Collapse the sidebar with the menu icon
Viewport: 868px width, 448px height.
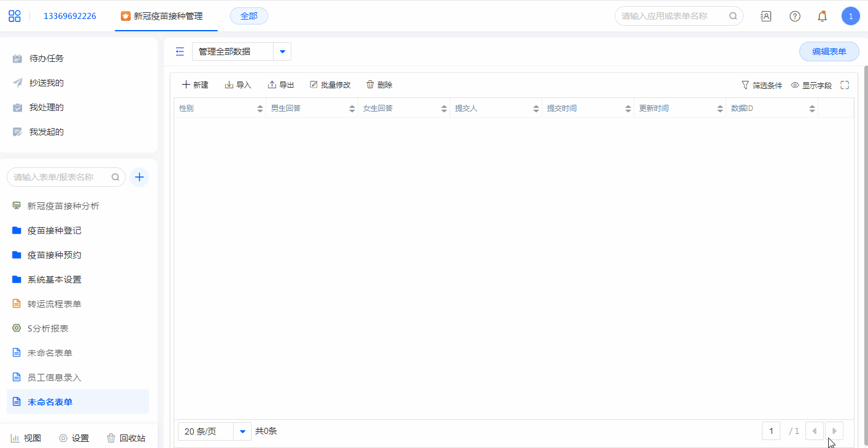[x=180, y=51]
